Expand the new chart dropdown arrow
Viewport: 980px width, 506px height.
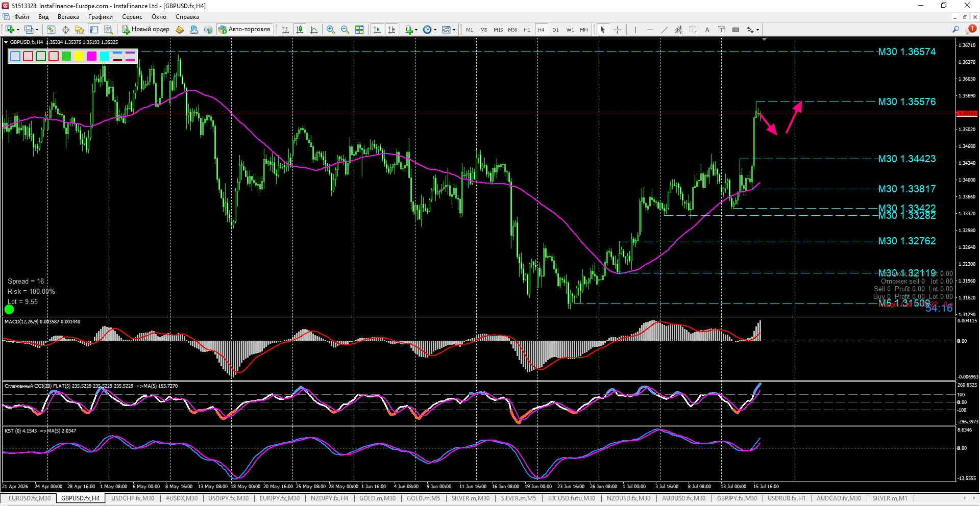18,30
